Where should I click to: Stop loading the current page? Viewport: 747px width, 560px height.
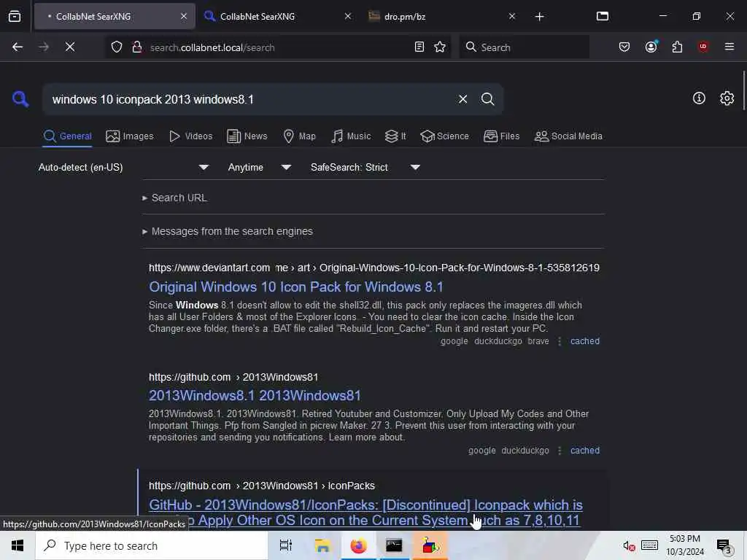(x=69, y=47)
